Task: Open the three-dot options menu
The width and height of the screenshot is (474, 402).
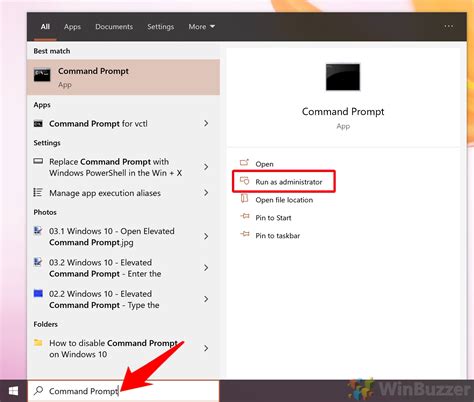Action: pos(449,26)
